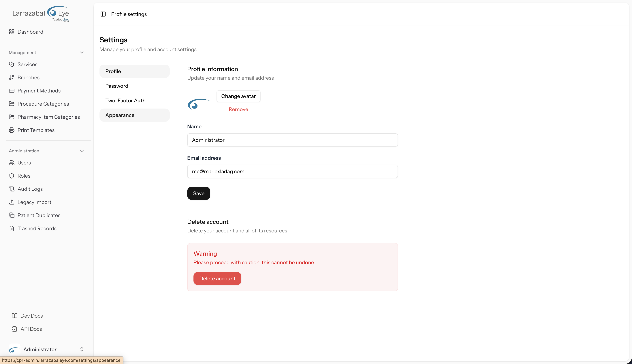The height and width of the screenshot is (364, 632).
Task: Select the Profile settings tab
Action: (135, 71)
